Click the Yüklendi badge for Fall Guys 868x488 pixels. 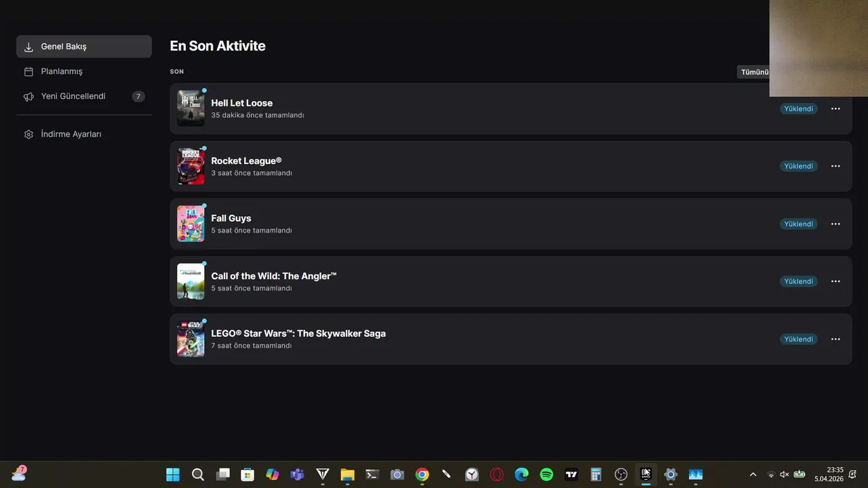pyautogui.click(x=798, y=224)
